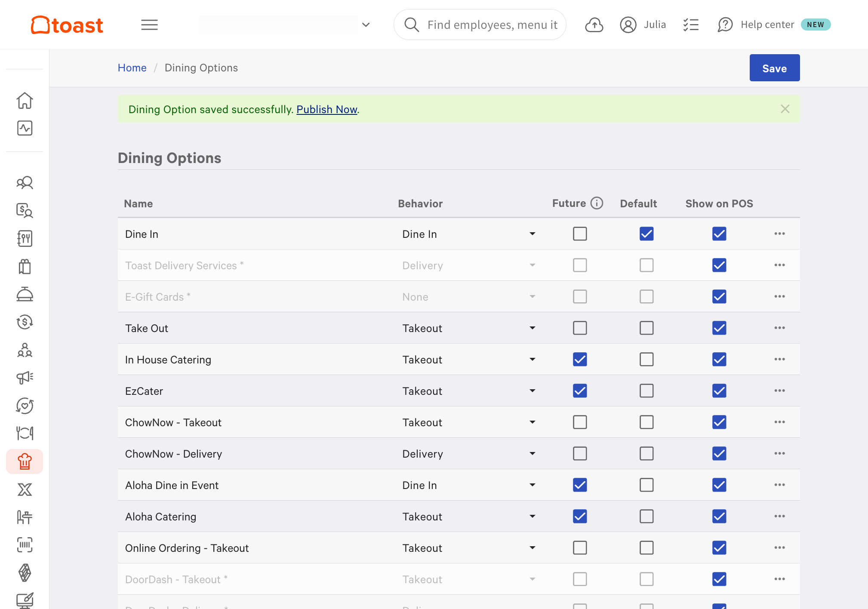Open the megaphone marketing sidebar icon
Screen dimensions: 868x609
[x=25, y=378]
